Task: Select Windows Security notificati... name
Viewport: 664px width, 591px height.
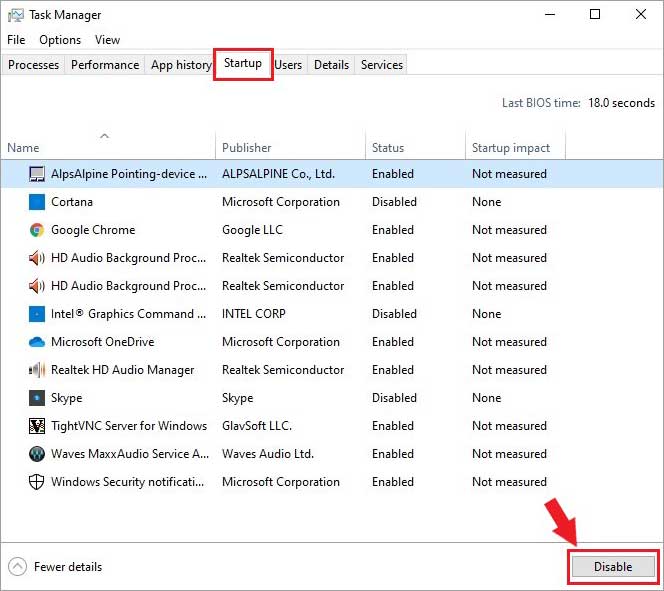Action: coord(127,482)
